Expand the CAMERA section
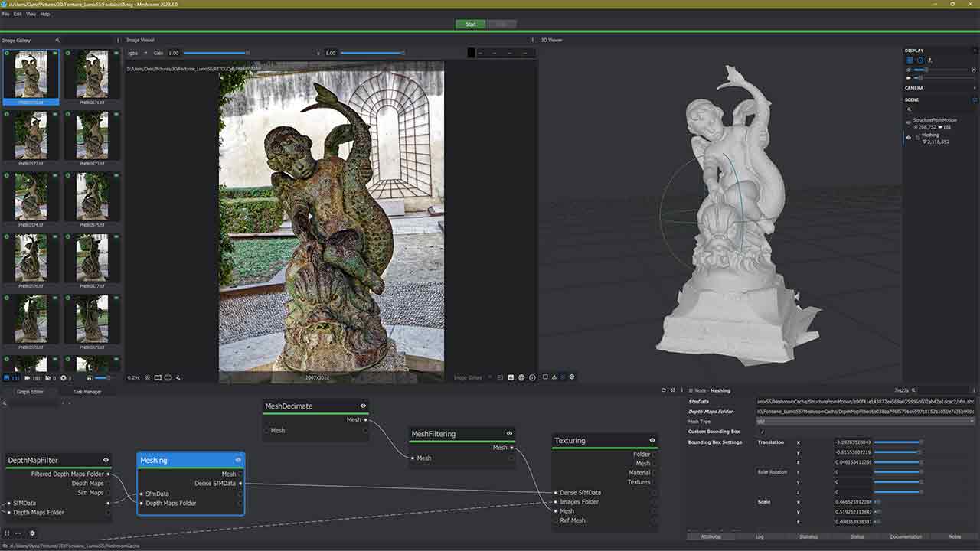 tap(914, 88)
